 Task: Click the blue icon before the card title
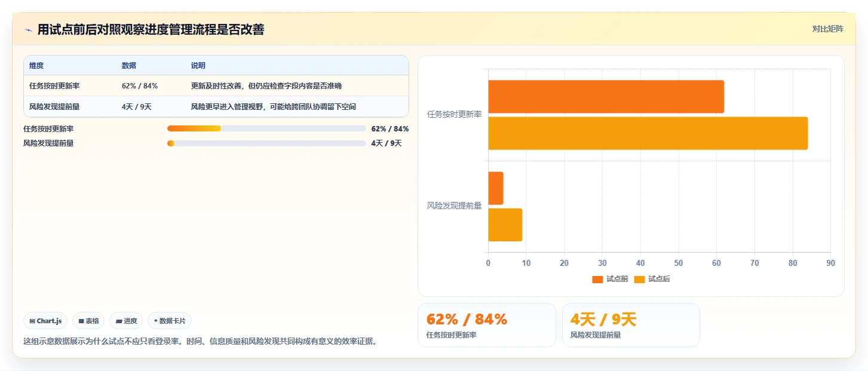coord(29,30)
